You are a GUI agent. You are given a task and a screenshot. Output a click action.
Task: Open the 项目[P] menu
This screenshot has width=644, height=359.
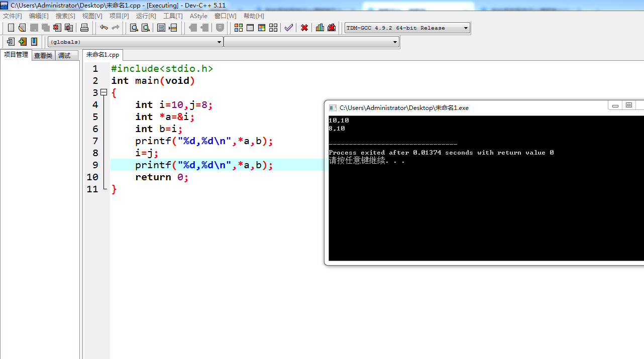tap(119, 16)
